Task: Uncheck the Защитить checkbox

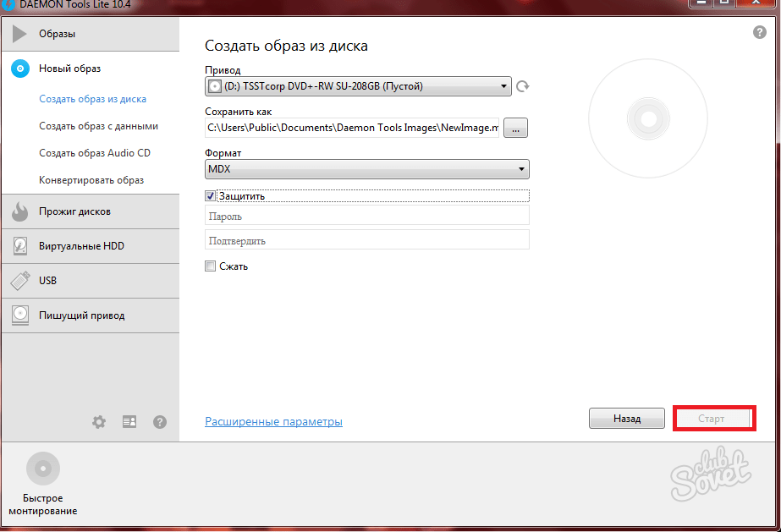Action: tap(211, 195)
